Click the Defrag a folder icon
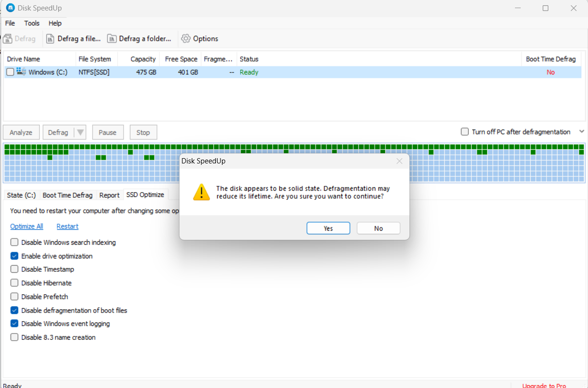 point(112,39)
